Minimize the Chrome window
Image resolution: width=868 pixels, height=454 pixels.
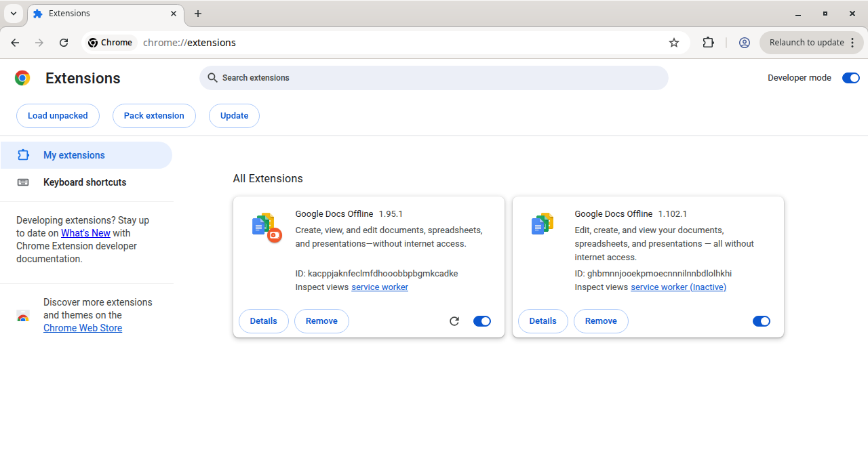tap(797, 14)
